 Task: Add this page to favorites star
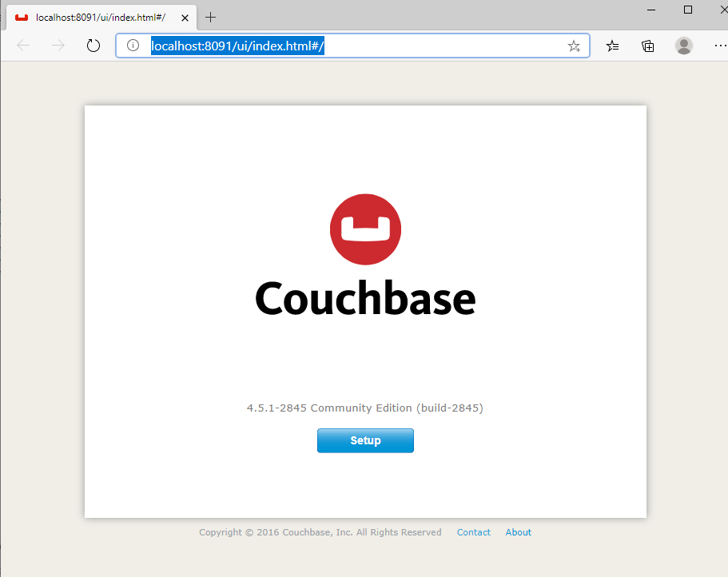pyautogui.click(x=574, y=46)
